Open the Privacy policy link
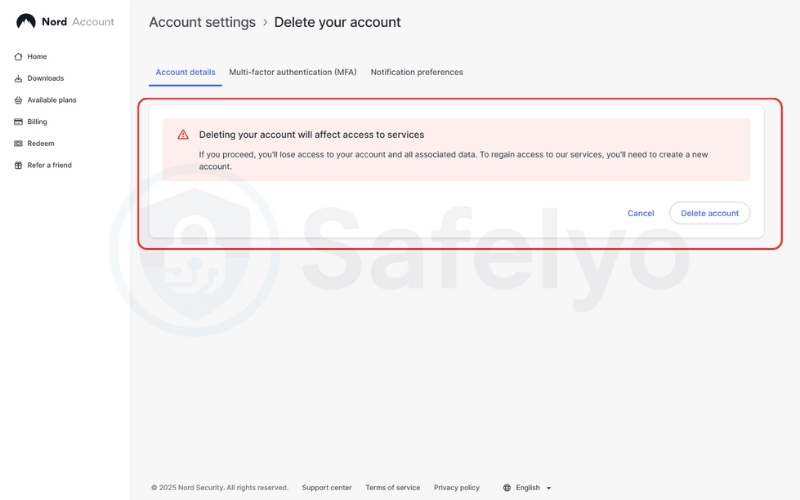 (457, 488)
